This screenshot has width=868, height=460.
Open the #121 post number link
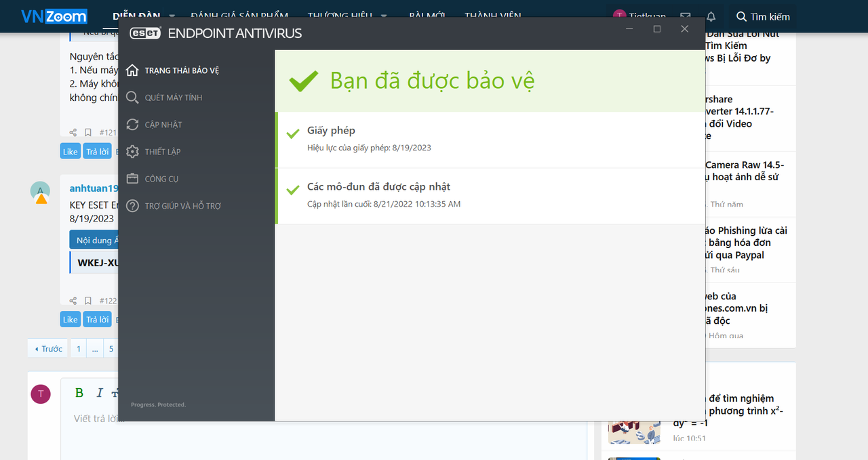click(108, 133)
